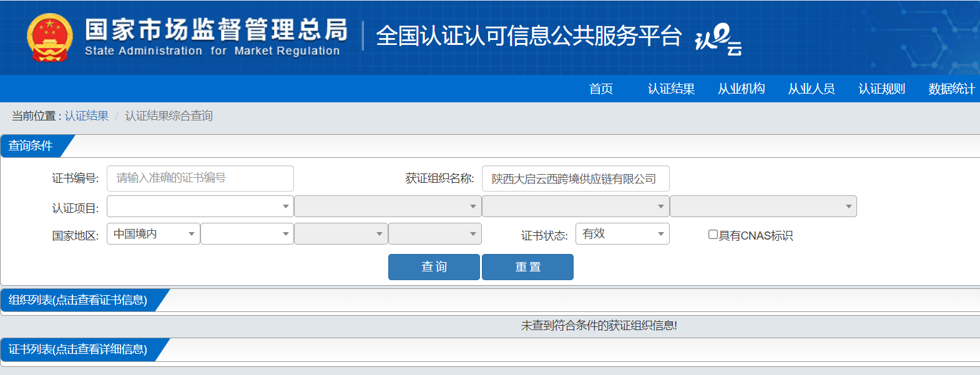Click the 查询条件 panel header
The width and height of the screenshot is (980, 375).
(x=31, y=146)
